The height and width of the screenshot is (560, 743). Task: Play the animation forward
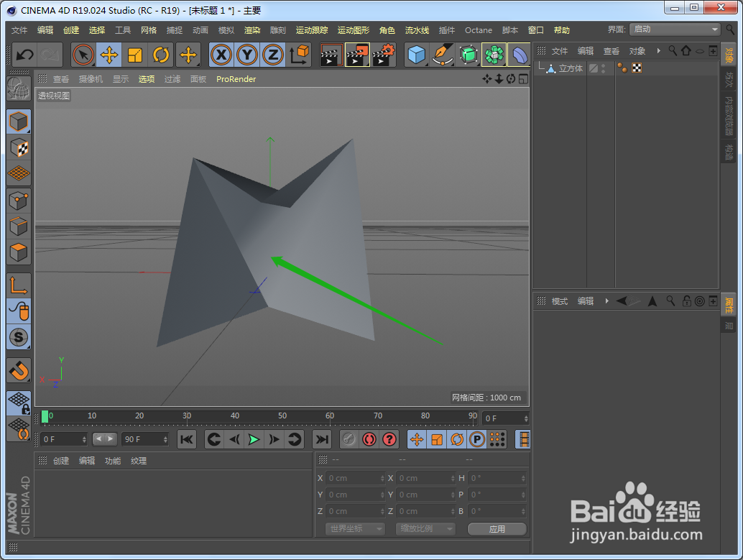[x=254, y=439]
